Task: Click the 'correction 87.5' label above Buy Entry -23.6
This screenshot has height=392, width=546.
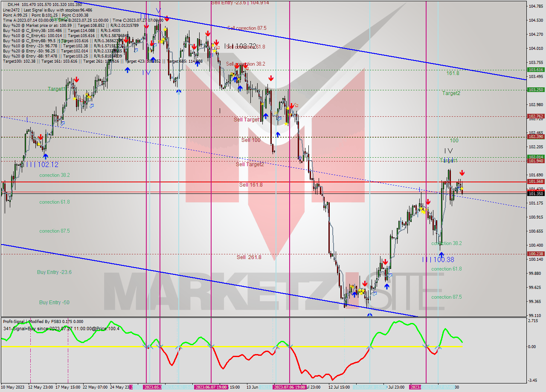Action: point(55,231)
